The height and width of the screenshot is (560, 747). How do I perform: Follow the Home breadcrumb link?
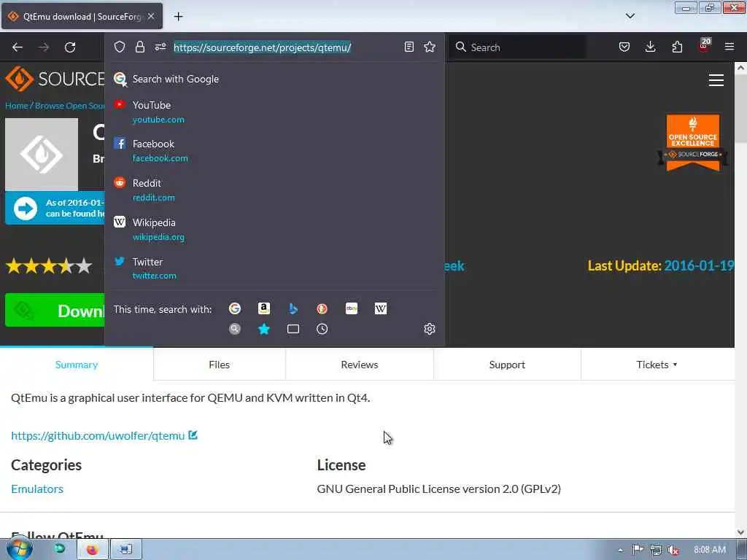click(x=17, y=106)
